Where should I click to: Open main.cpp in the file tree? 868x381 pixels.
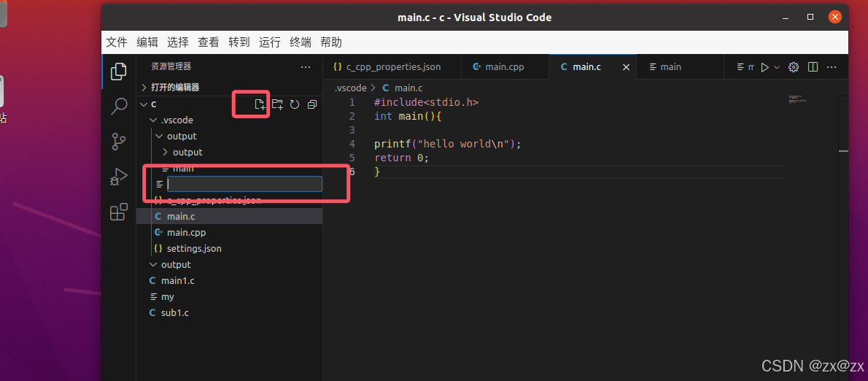pos(229,233)
